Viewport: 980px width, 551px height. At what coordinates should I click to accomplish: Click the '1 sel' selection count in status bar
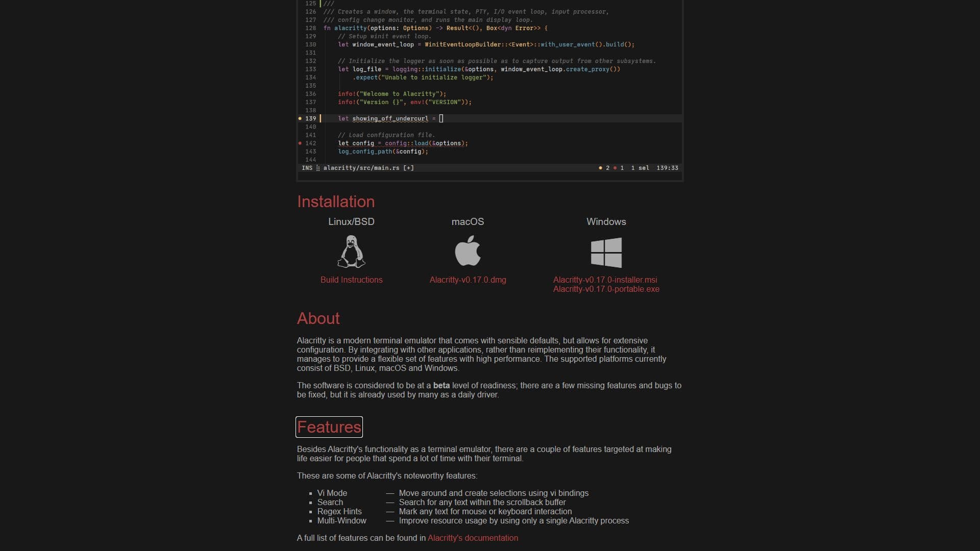[x=640, y=168]
